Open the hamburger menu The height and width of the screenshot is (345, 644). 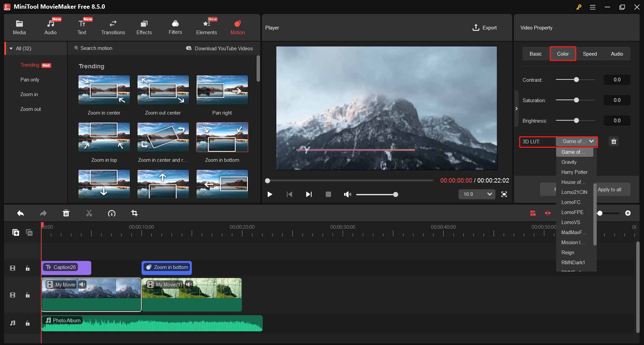(x=593, y=7)
